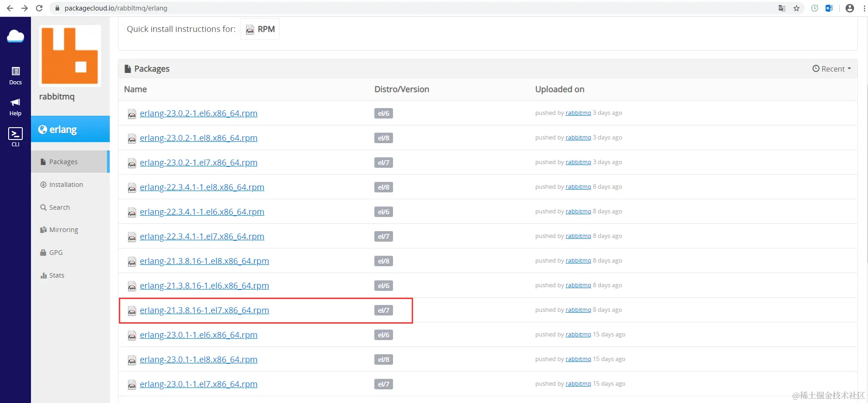Image resolution: width=868 pixels, height=403 pixels.
Task: Open Help megaphone in sidebar
Action: (15, 107)
